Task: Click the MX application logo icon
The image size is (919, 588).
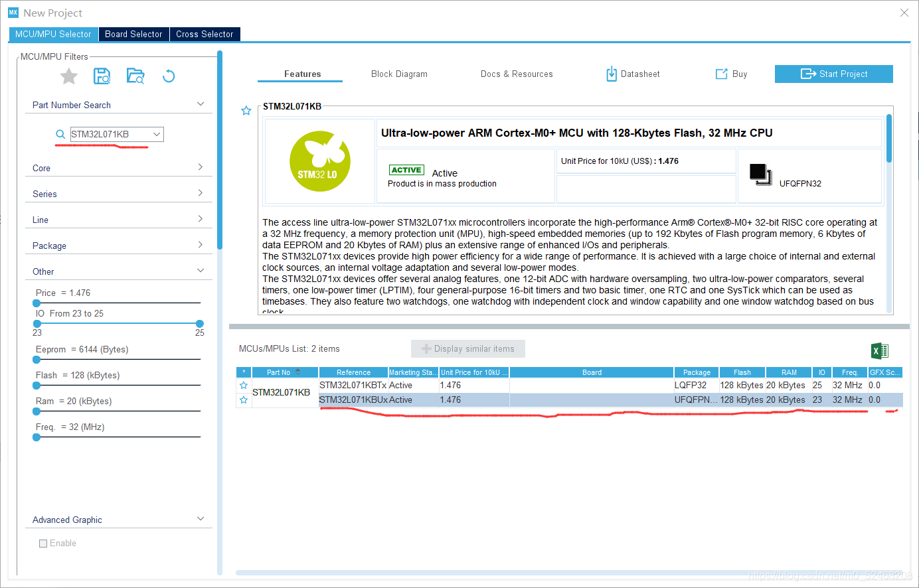Action: (13, 13)
